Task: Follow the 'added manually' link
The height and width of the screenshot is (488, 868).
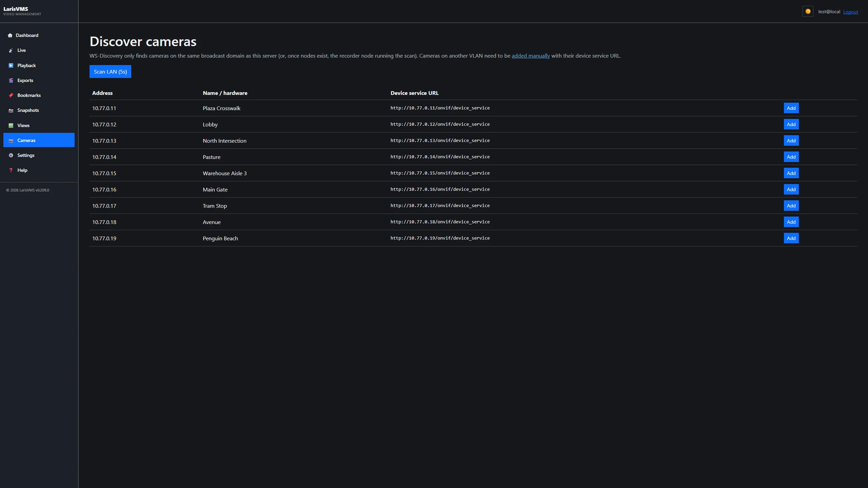Action: point(531,56)
